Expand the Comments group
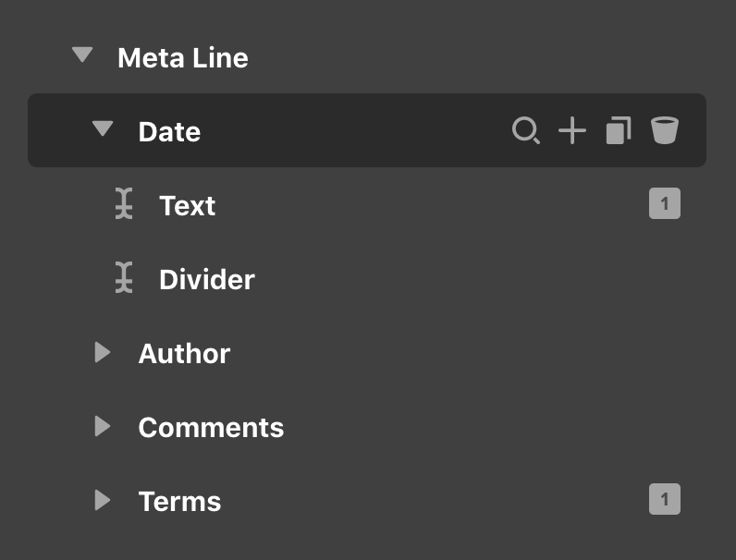The image size is (736, 560). click(x=102, y=426)
